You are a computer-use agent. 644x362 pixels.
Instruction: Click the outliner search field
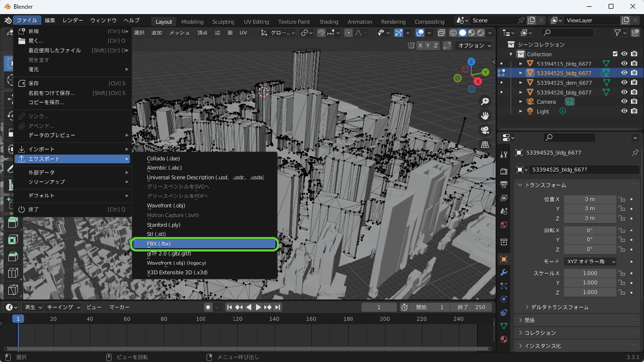coord(567,32)
